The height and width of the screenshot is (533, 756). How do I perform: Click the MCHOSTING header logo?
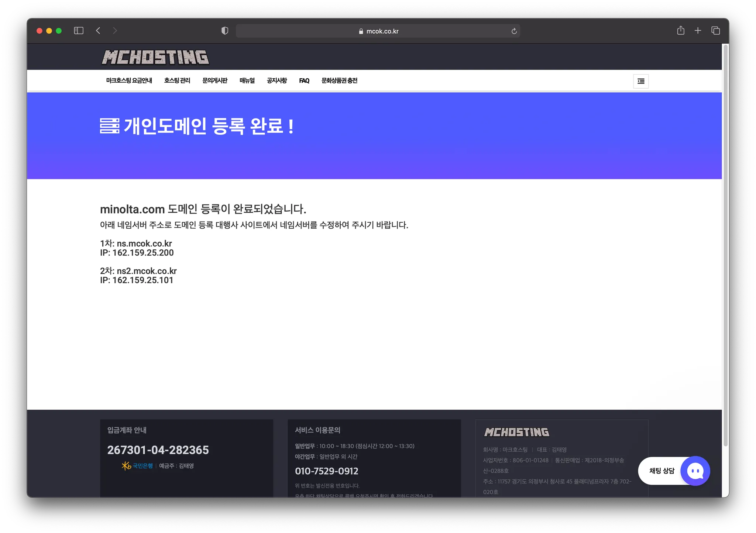click(155, 57)
